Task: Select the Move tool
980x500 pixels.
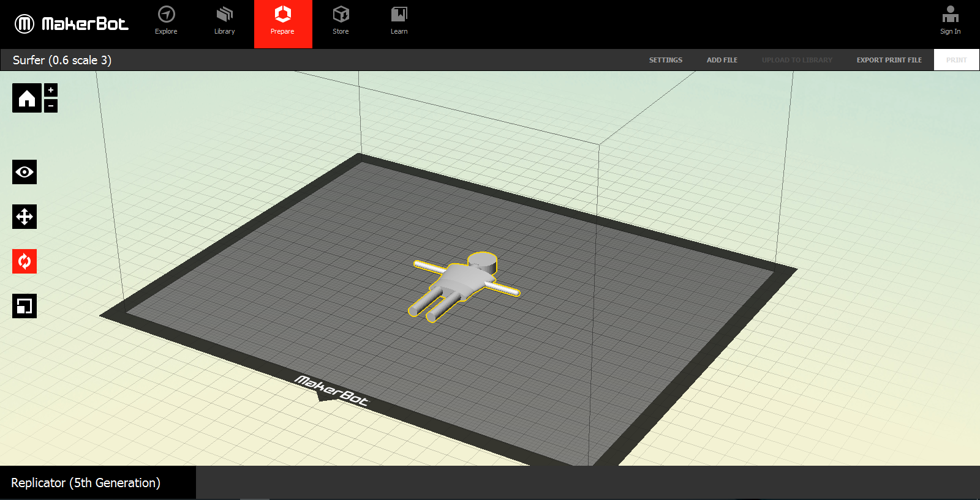Action: [x=24, y=217]
